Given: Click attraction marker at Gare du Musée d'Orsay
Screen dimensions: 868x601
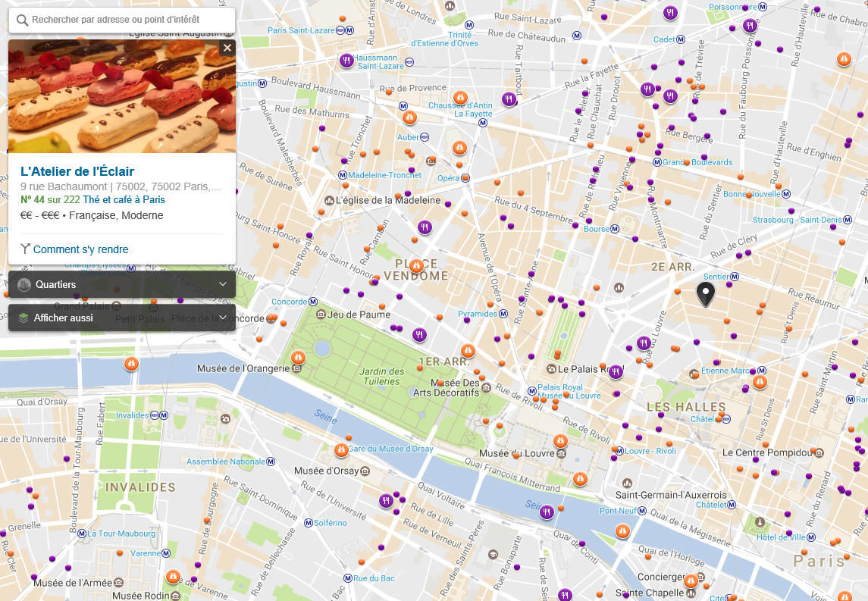Looking at the screenshot, I should (x=341, y=450).
